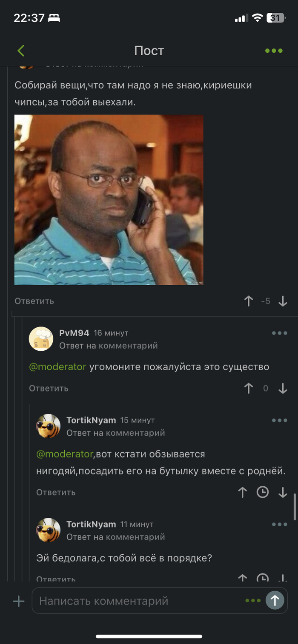
Task: Open options for TortikNyam's 11-minute comment
Action: (280, 524)
